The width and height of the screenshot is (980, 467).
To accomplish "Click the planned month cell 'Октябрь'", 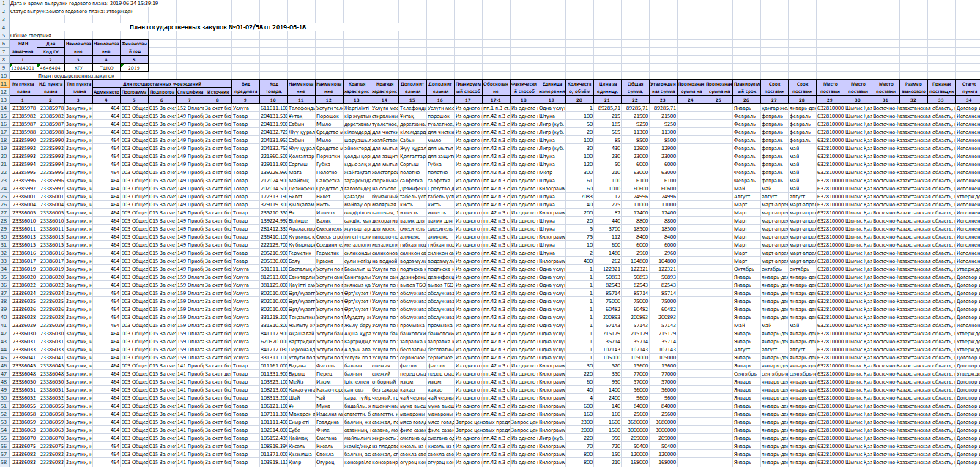I will pos(746,269).
